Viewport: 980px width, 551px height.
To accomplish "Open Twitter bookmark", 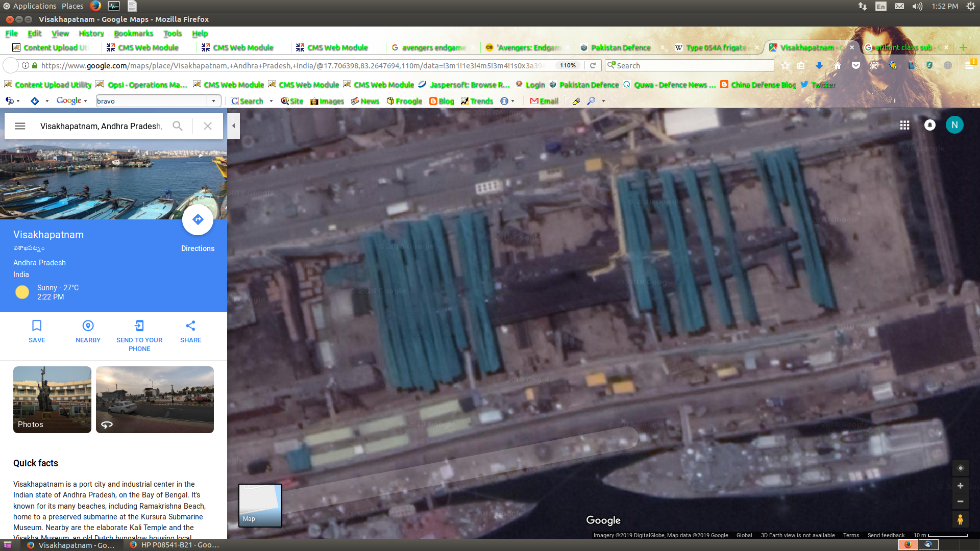I will (x=818, y=85).
